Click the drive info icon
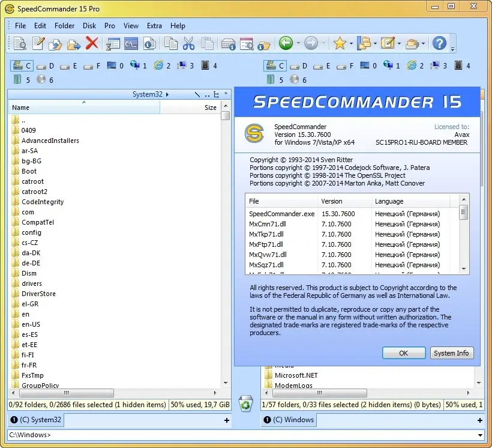The height and width of the screenshot is (448, 492). 228,44
